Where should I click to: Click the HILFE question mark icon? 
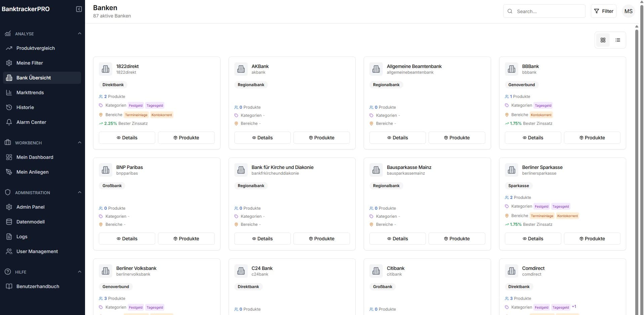tap(8, 272)
